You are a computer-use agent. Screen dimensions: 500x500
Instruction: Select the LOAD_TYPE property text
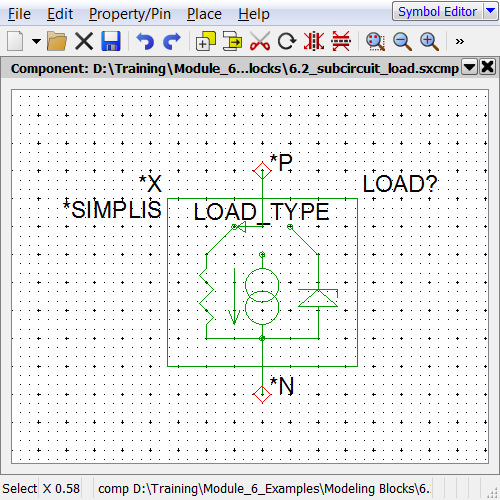point(261,212)
